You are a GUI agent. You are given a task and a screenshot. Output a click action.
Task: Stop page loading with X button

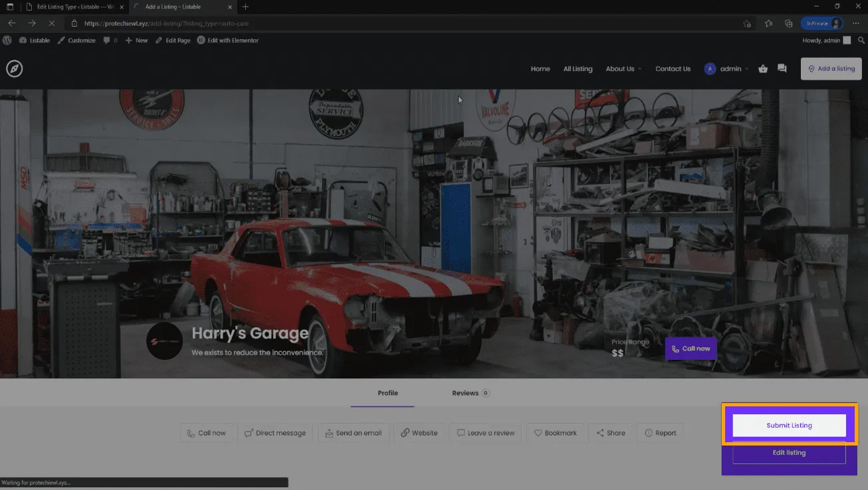(52, 23)
